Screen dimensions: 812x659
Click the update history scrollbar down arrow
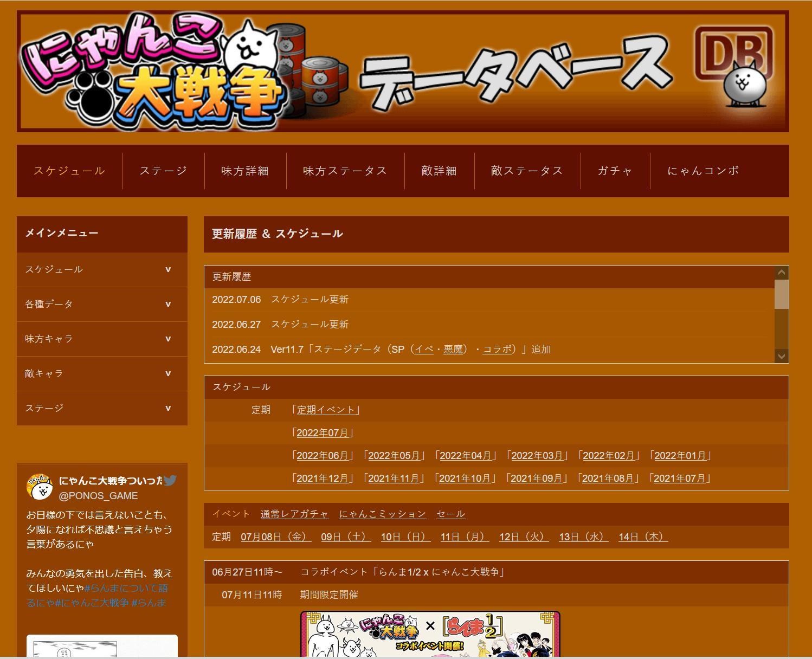coord(782,356)
